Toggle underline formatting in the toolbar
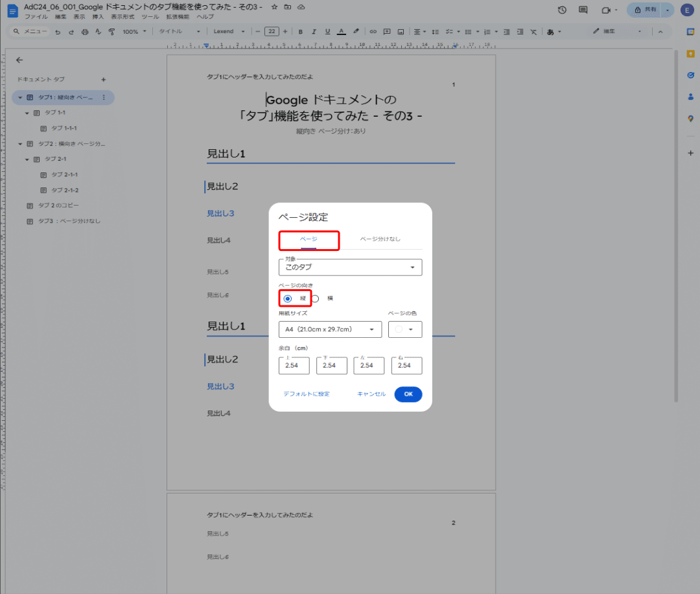This screenshot has height=594, width=700. tap(327, 31)
